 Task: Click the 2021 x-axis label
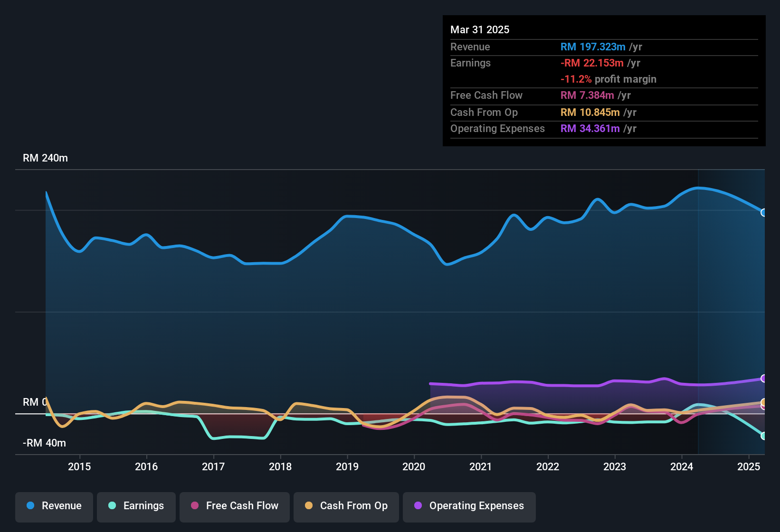481,466
